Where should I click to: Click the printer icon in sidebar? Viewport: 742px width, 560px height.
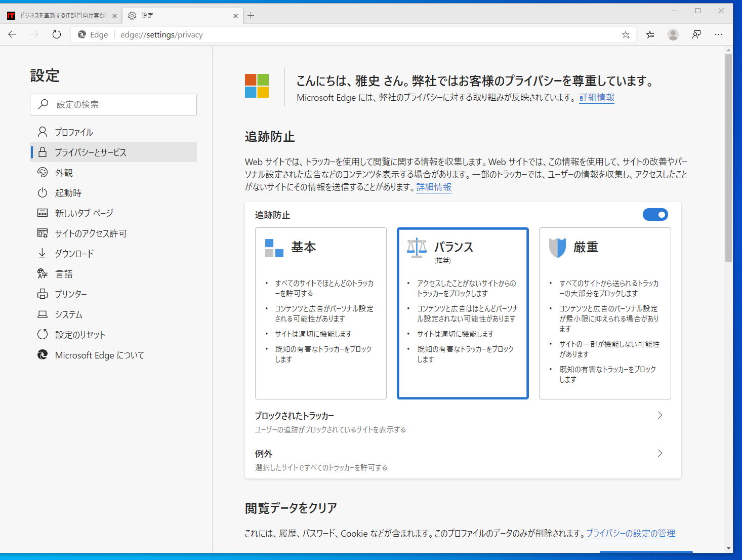click(43, 294)
